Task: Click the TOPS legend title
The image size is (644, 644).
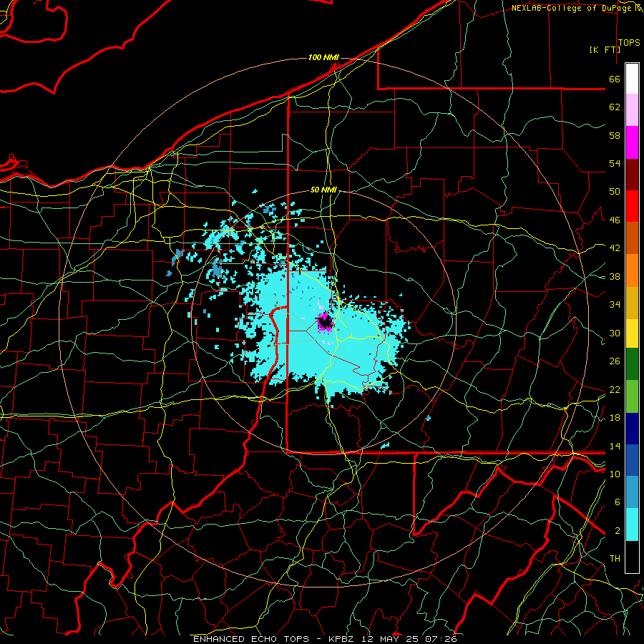Action: (629, 43)
